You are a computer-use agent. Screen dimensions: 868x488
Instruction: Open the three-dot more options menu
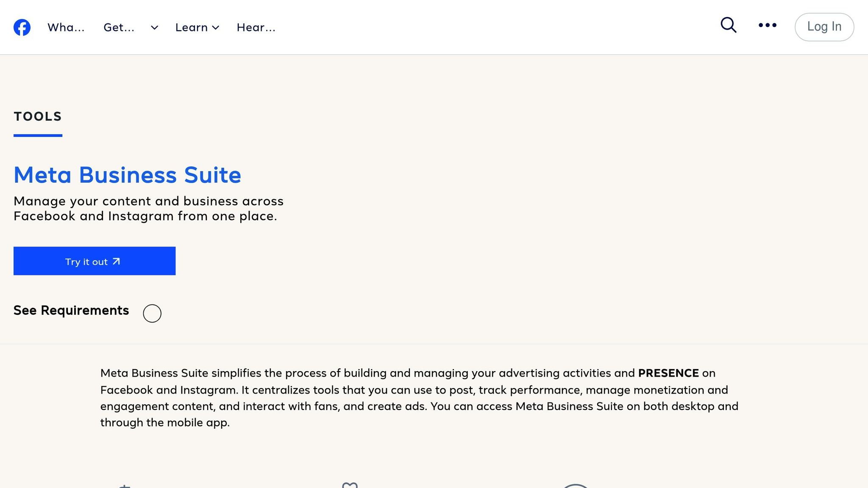coord(767,26)
